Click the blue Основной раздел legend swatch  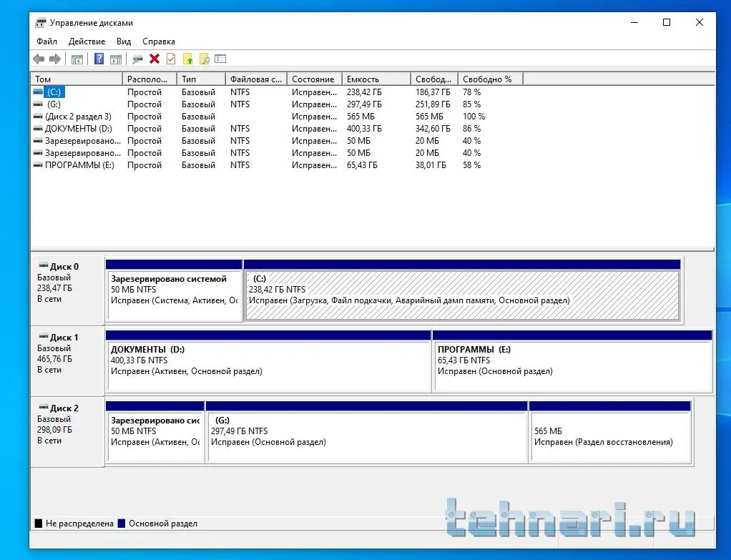pyautogui.click(x=121, y=524)
